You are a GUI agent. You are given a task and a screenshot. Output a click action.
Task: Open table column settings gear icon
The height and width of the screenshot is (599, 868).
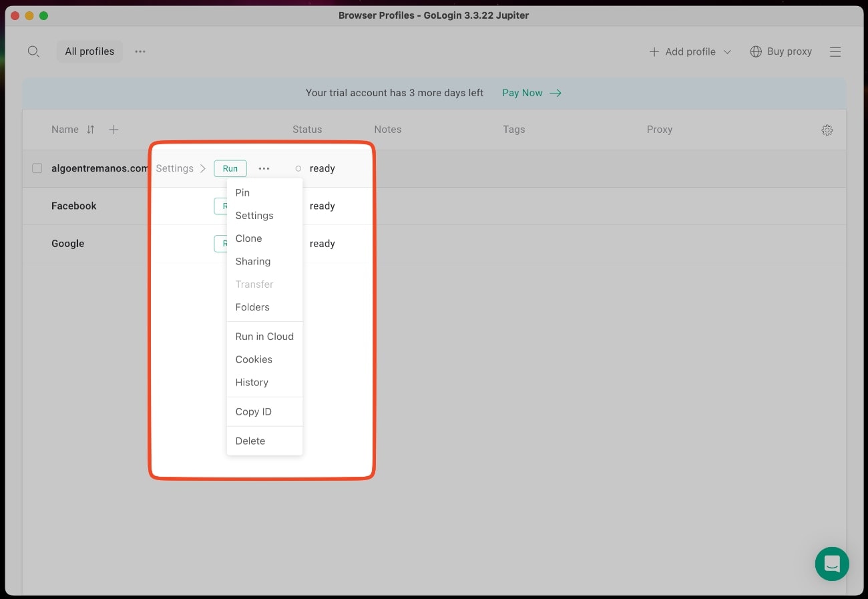(827, 130)
